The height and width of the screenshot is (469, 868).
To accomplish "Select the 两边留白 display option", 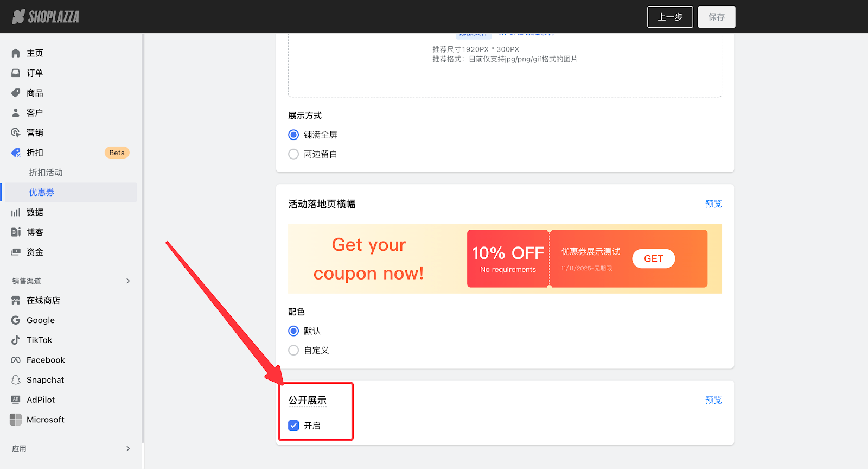I will coord(293,154).
